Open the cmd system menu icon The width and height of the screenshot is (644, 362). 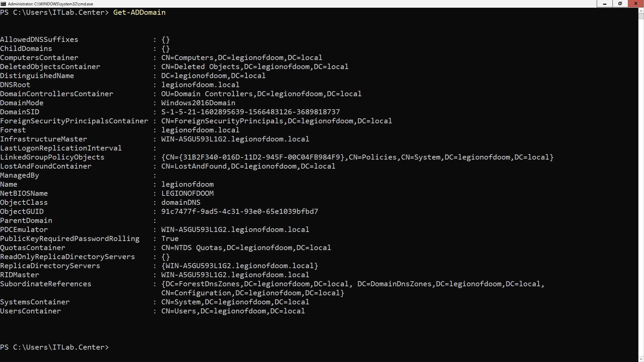(3, 4)
